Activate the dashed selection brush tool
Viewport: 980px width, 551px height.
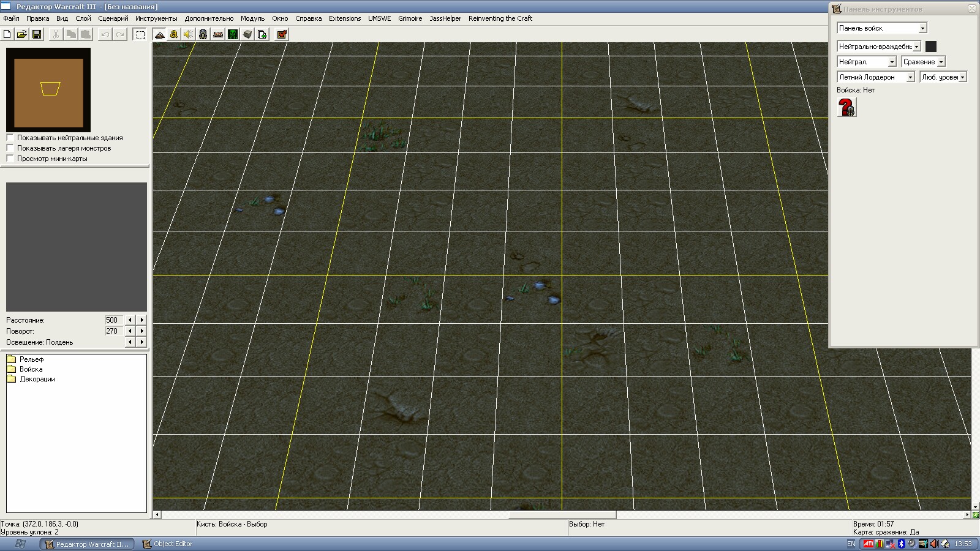[140, 34]
